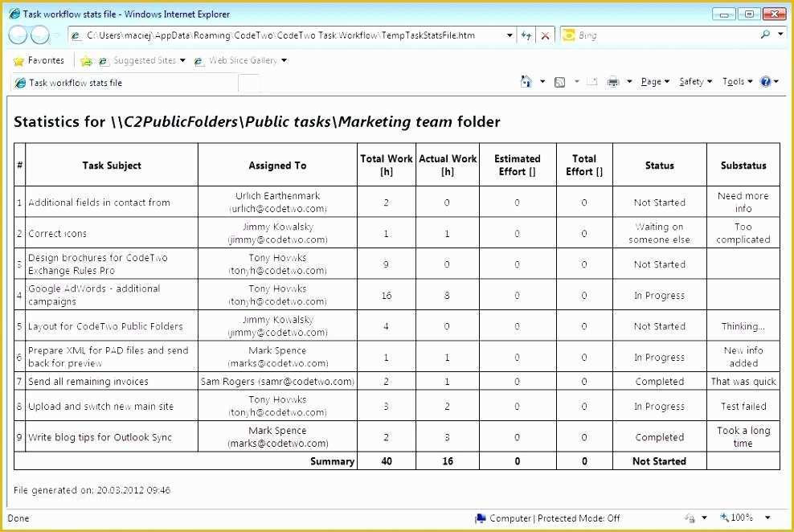
Task: Click the New Tab button
Action: click(249, 83)
